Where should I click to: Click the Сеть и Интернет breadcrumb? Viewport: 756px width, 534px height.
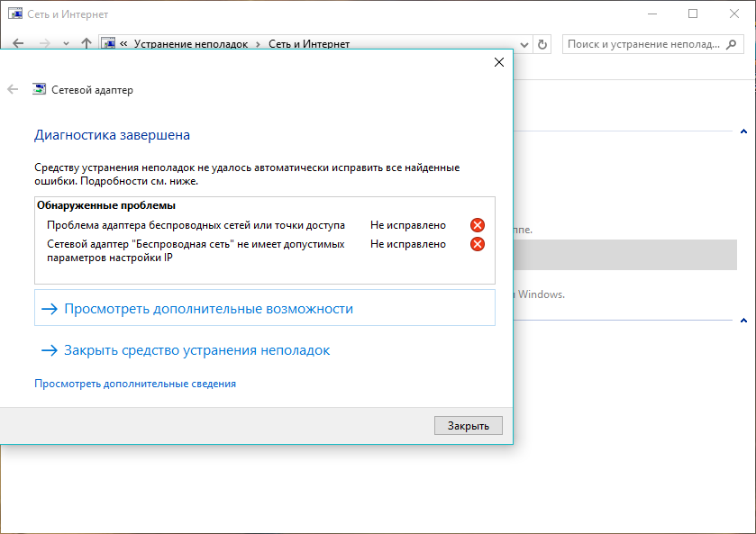coord(309,44)
